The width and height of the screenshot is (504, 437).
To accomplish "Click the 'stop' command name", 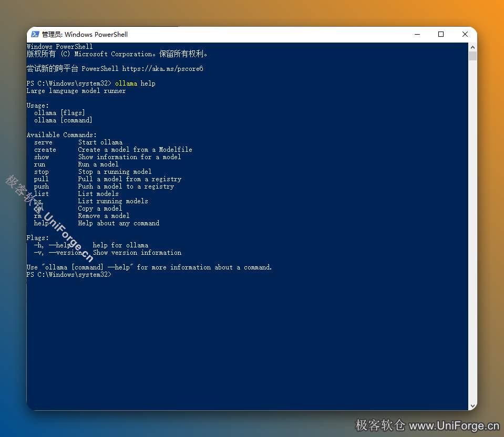I will click(x=42, y=172).
